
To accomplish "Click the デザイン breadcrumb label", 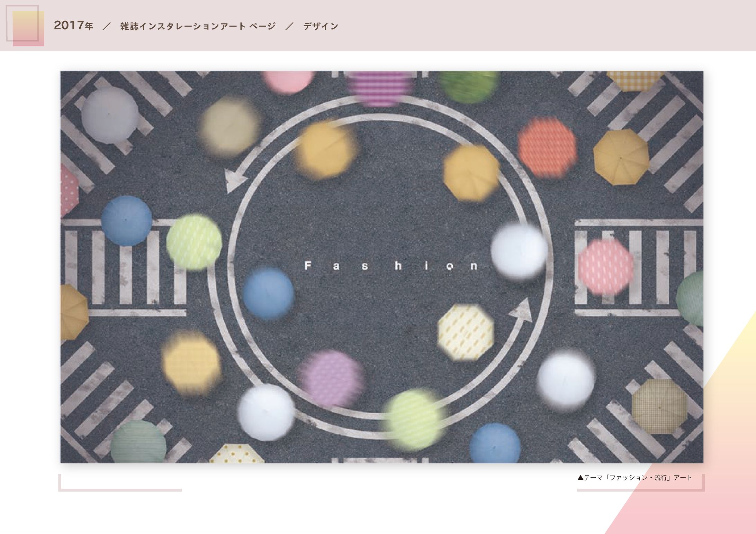I will (321, 26).
